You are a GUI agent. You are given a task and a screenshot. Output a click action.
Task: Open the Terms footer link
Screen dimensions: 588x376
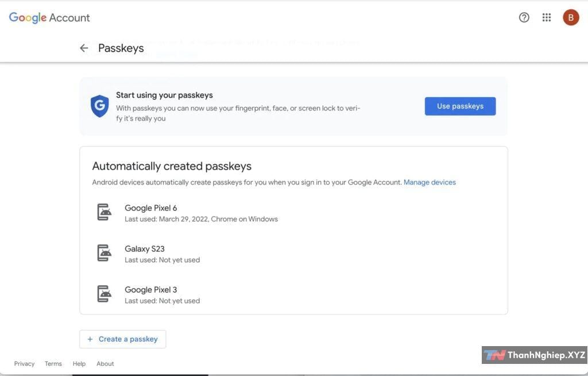[x=53, y=363]
